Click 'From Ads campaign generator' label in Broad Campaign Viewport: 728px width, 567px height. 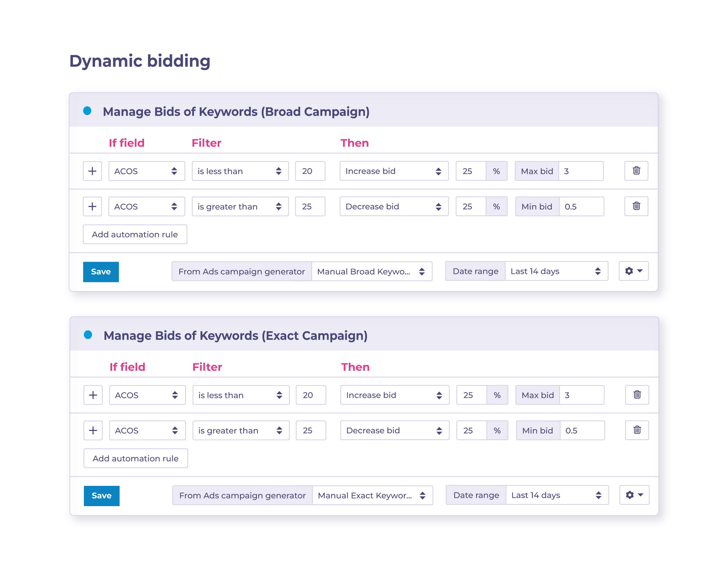pyautogui.click(x=242, y=271)
